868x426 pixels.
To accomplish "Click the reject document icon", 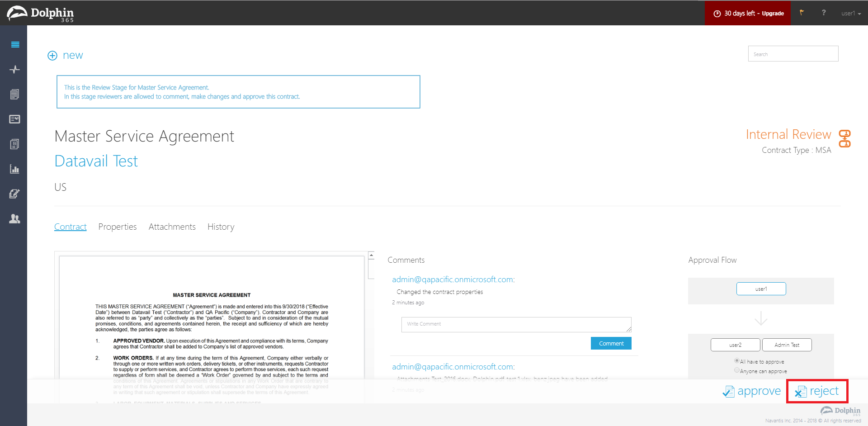I will pyautogui.click(x=801, y=392).
